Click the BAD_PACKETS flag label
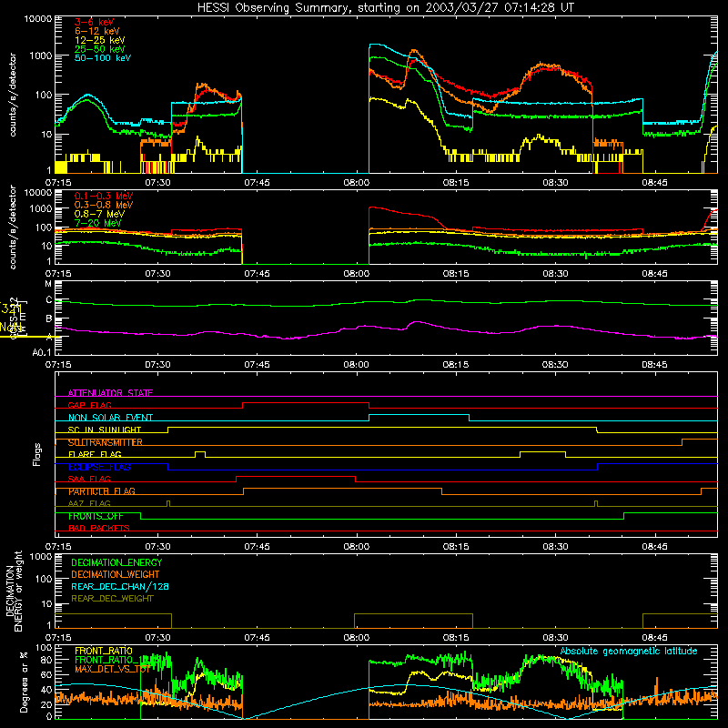 click(x=99, y=528)
